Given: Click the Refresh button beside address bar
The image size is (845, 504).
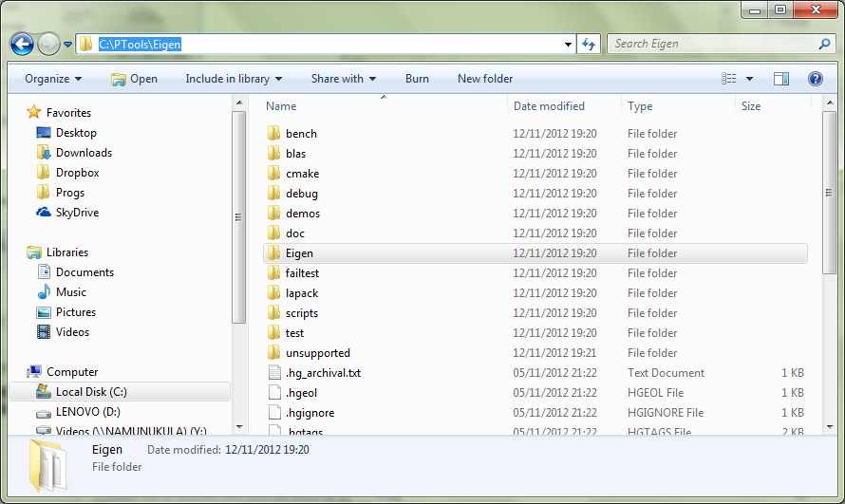Looking at the screenshot, I should 589,44.
